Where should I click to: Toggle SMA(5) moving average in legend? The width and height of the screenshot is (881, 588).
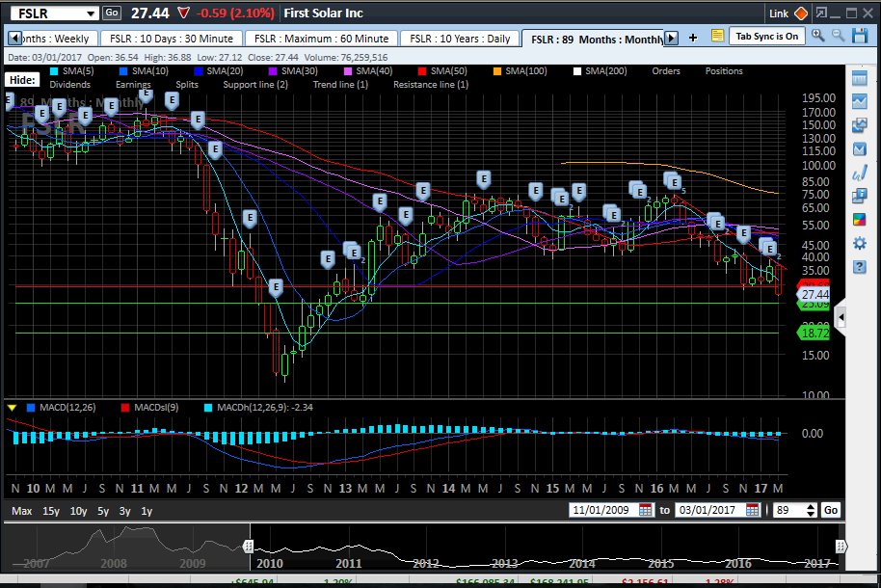coord(71,70)
